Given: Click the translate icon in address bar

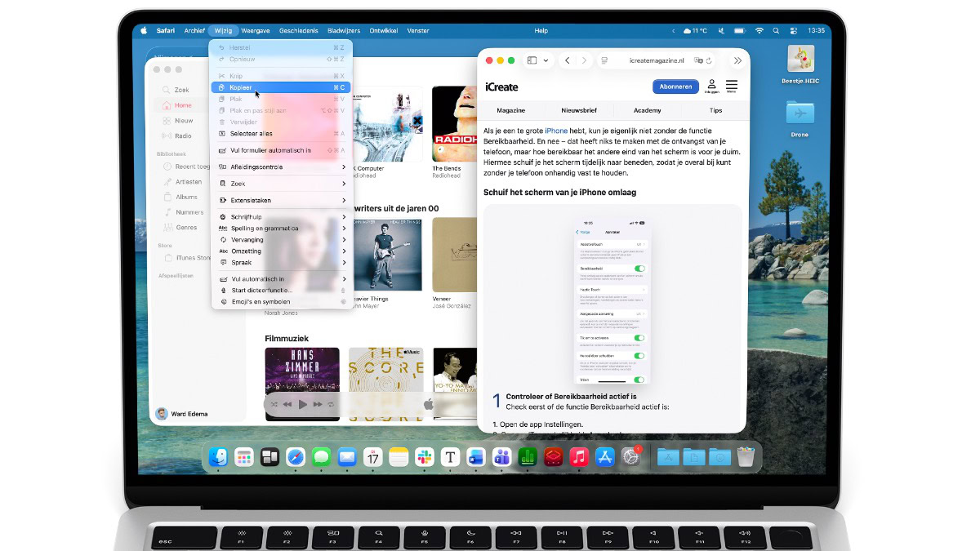Looking at the screenshot, I should tap(698, 60).
